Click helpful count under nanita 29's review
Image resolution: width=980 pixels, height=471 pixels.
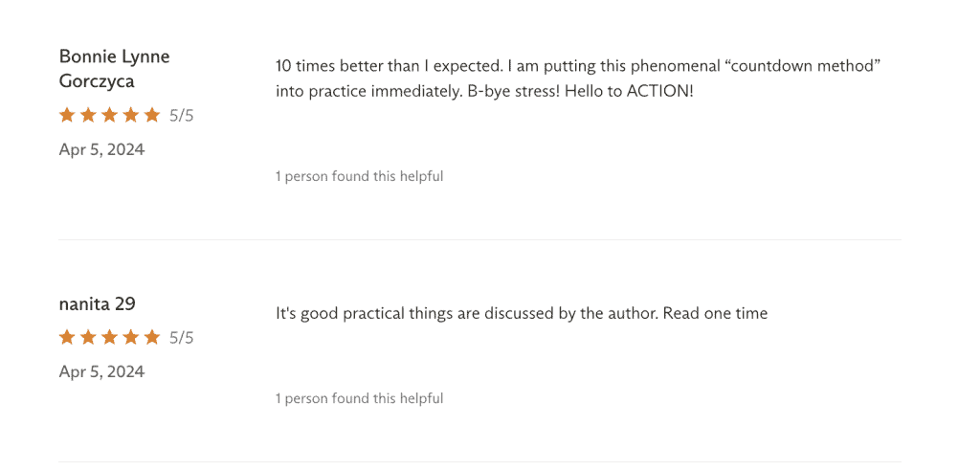[359, 398]
